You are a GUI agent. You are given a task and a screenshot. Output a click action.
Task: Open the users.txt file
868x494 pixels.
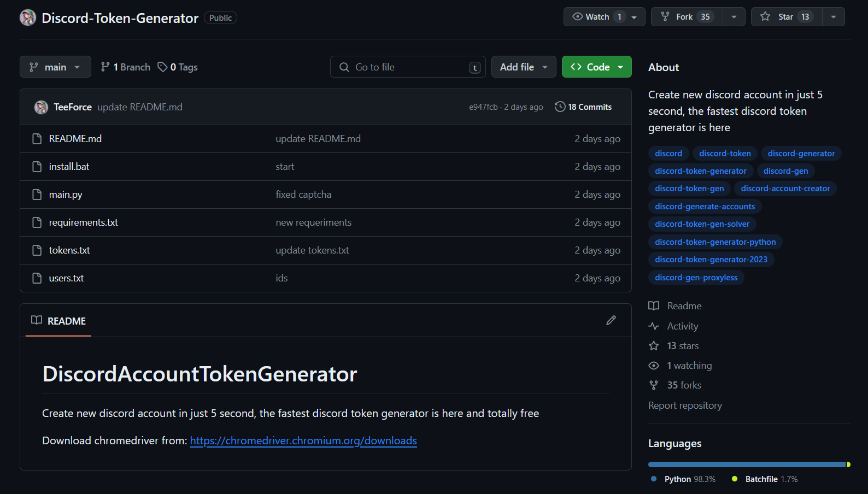point(66,278)
